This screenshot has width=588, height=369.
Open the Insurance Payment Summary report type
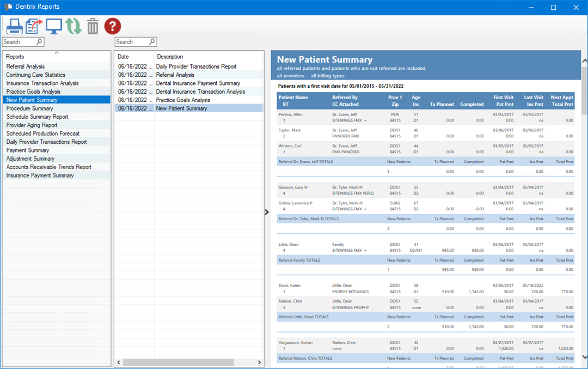[x=40, y=176]
